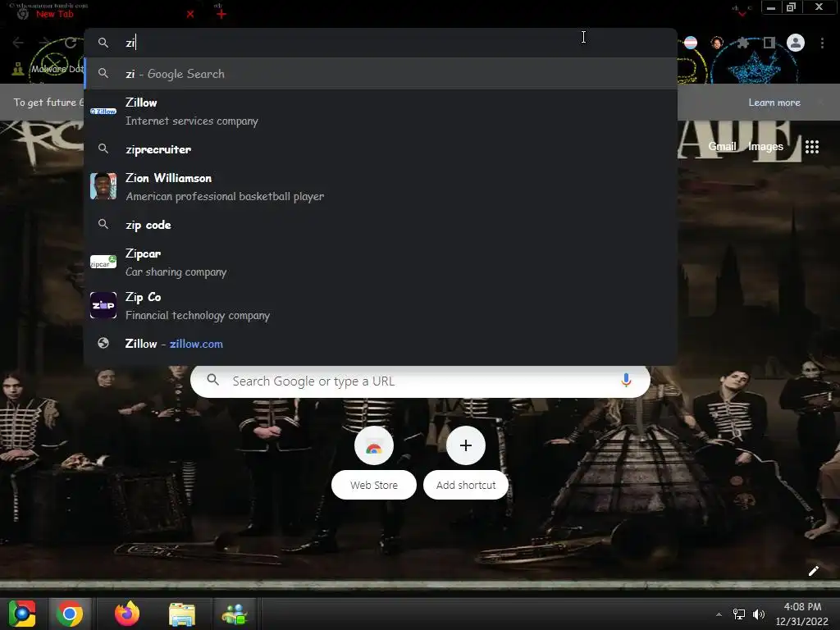Click the network tray icon
840x630 pixels.
click(739, 614)
